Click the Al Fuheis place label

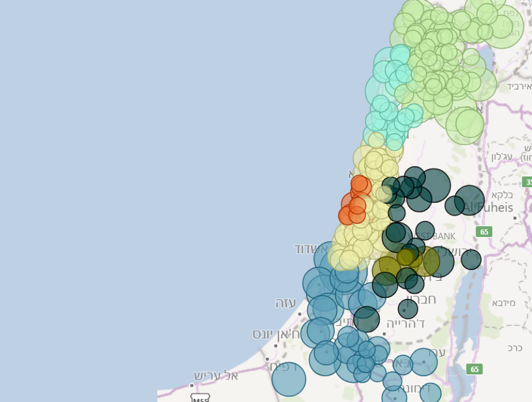click(x=489, y=208)
